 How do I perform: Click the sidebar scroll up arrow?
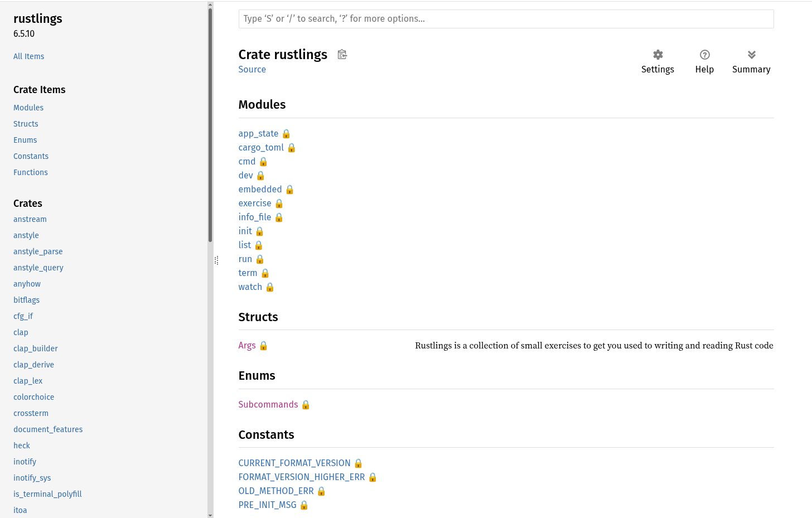[210, 4]
